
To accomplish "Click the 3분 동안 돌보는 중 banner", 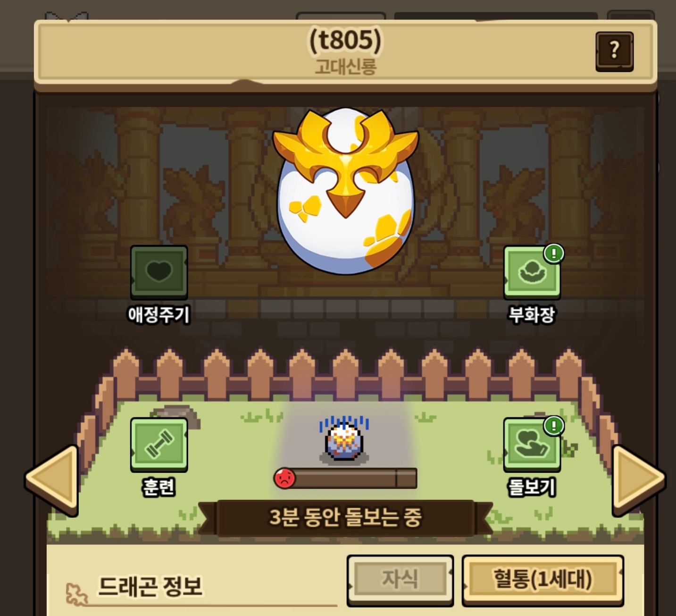I will click(x=345, y=518).
